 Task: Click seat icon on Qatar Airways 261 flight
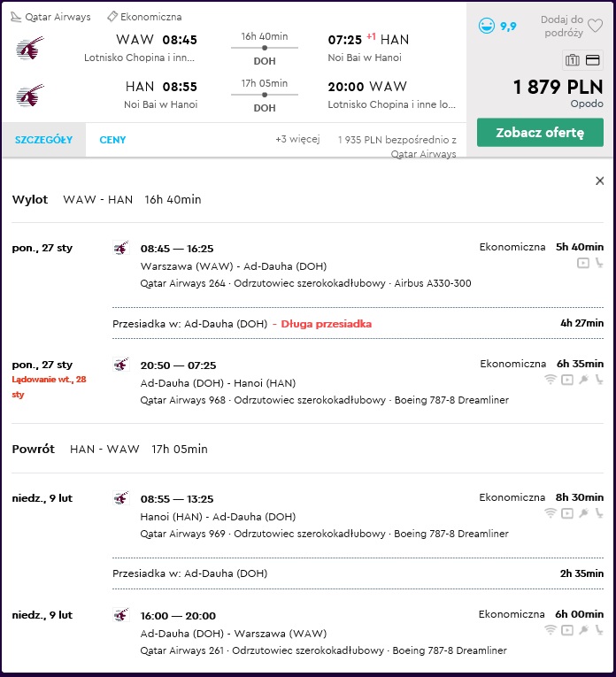pyautogui.click(x=599, y=630)
